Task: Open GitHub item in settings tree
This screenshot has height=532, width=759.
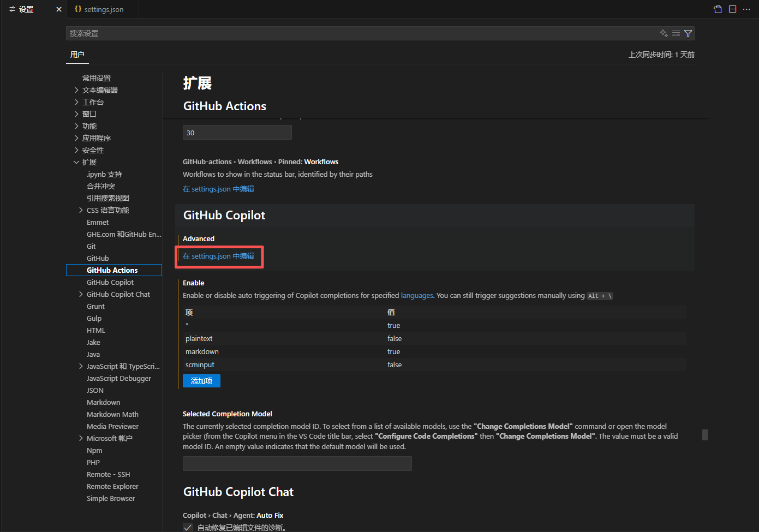Action: 98,258
